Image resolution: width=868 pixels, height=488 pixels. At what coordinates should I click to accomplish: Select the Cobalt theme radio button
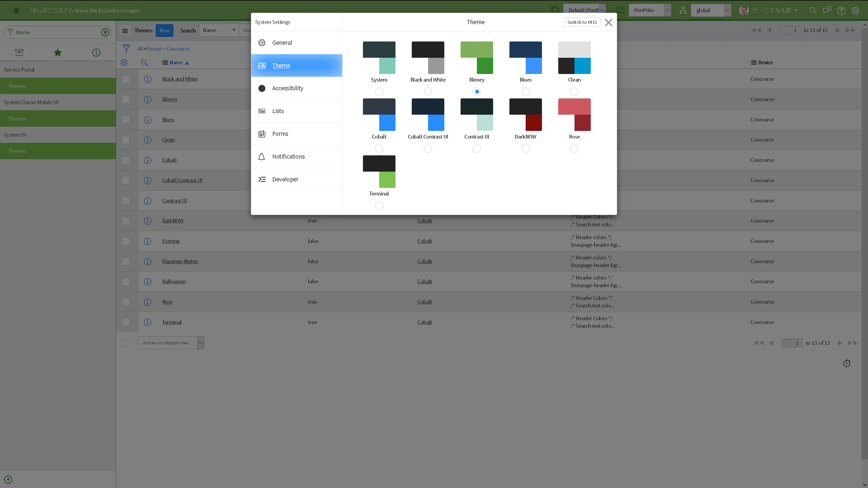click(379, 149)
